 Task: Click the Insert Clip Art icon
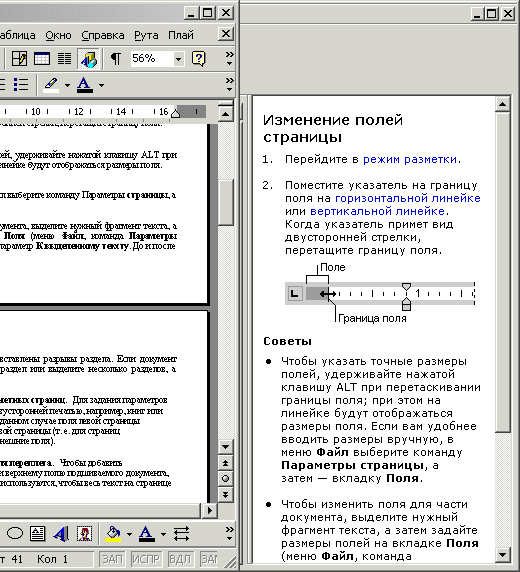click(x=84, y=534)
